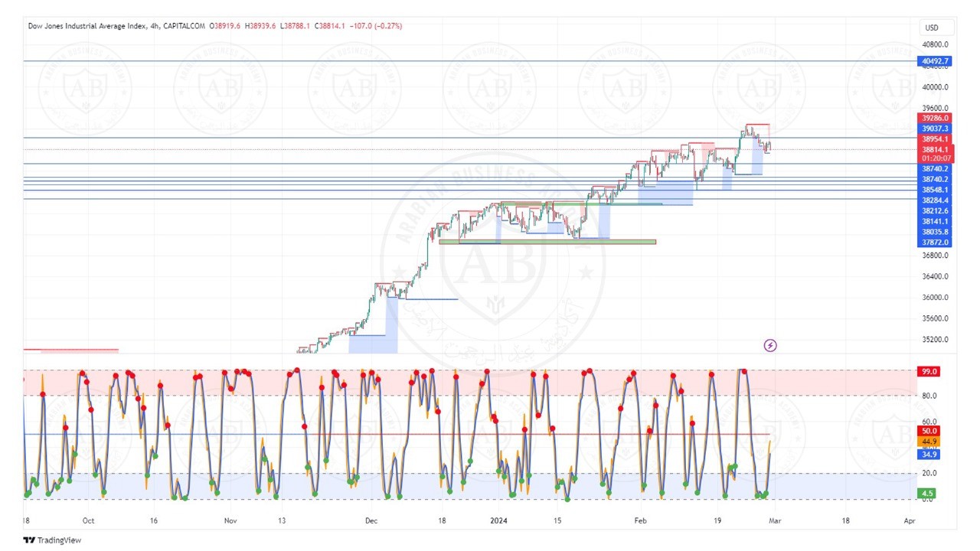980x551 pixels.
Task: Select the 38212.6 price level label
Action: tap(935, 210)
